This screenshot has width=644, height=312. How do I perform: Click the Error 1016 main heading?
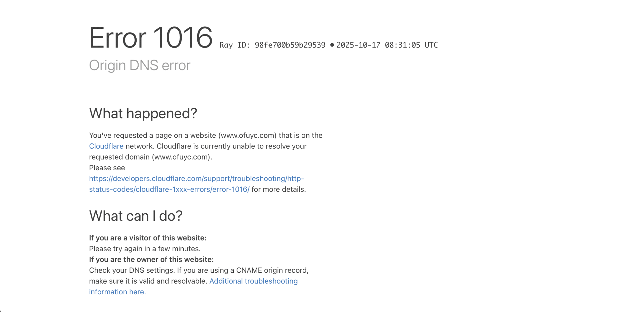(151, 38)
